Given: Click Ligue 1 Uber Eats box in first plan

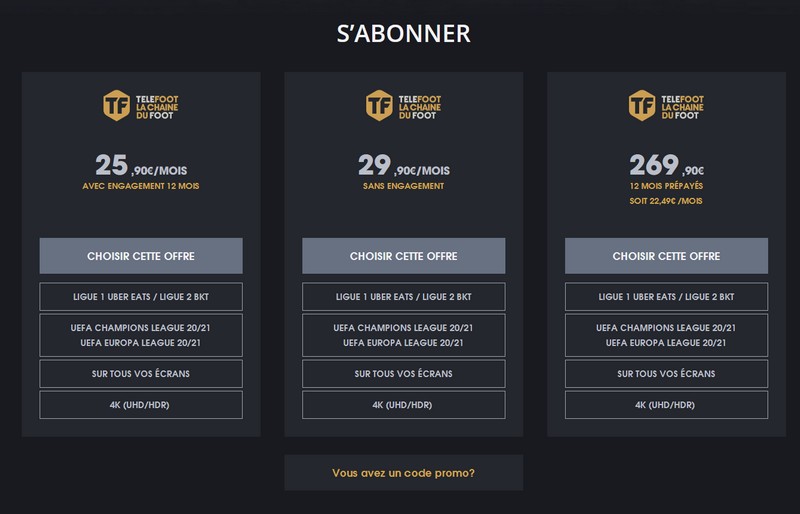Looking at the screenshot, I should (141, 297).
